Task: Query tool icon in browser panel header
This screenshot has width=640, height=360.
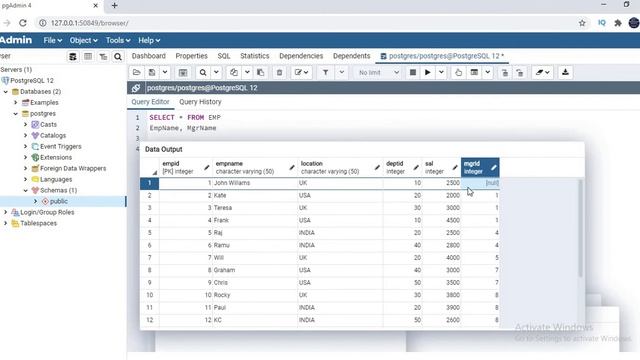Action: [73, 56]
